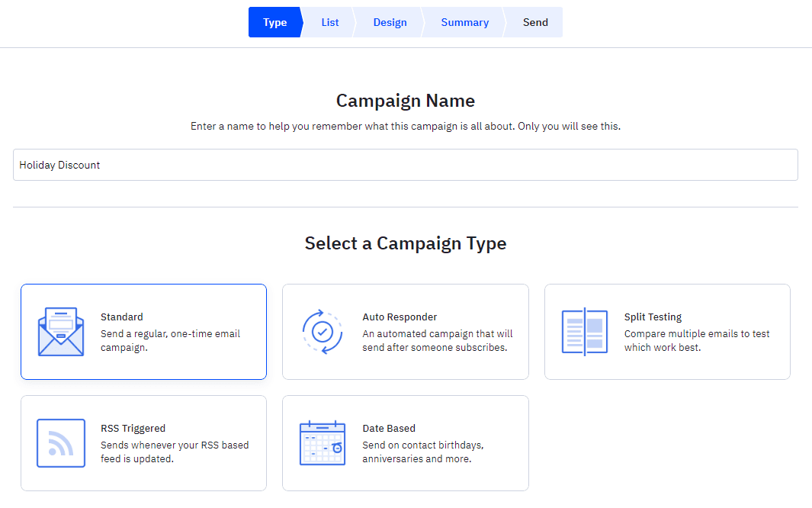Click the Standard envelope icon
The width and height of the screenshot is (812, 508).
[x=60, y=332]
